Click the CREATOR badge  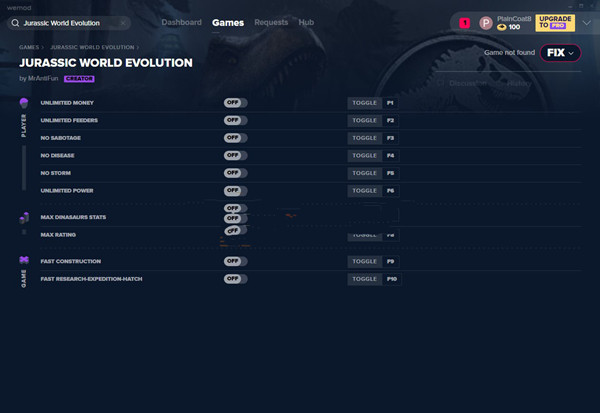point(79,79)
